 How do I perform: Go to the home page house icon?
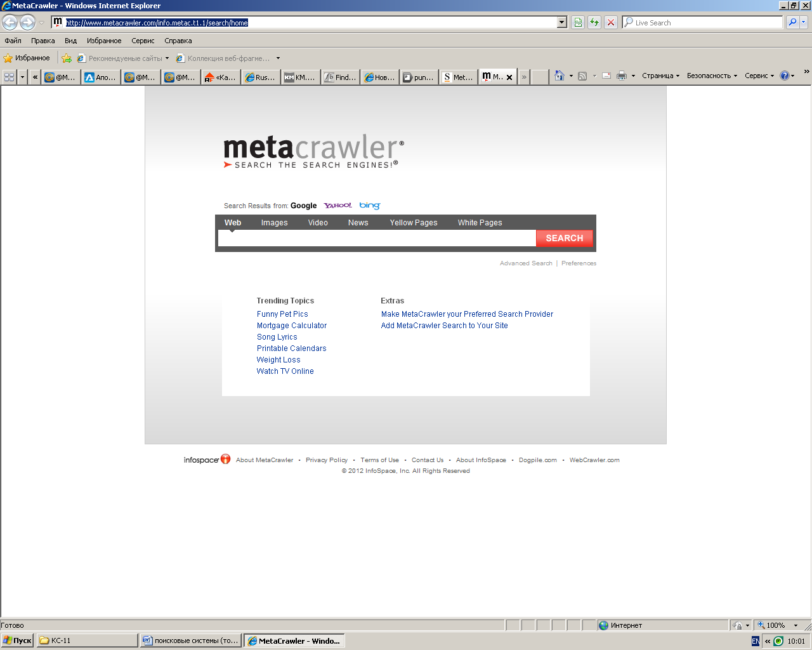click(x=559, y=76)
